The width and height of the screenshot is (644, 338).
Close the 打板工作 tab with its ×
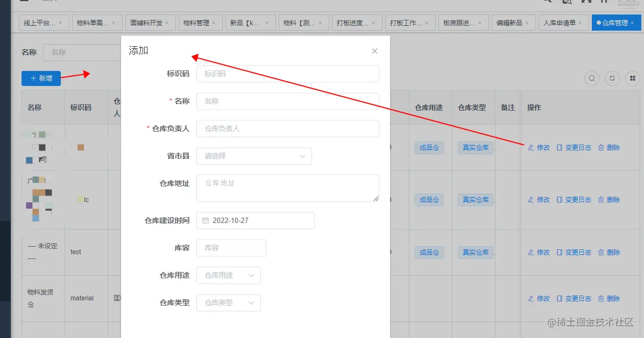[x=427, y=23]
